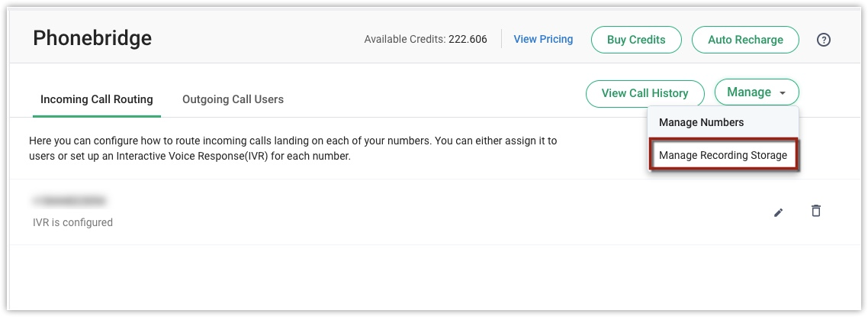This screenshot has width=868, height=317.
Task: Delete the configured number using trash icon
Action: [x=815, y=211]
